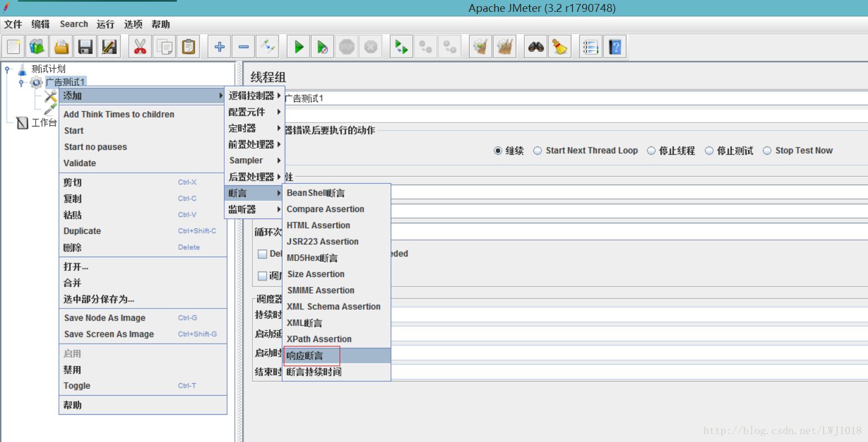Click the thread group name field 广告测试1

(576, 98)
